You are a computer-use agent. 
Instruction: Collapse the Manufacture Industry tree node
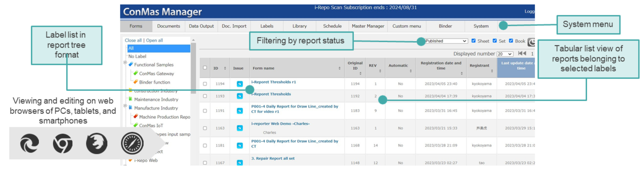coord(125,106)
